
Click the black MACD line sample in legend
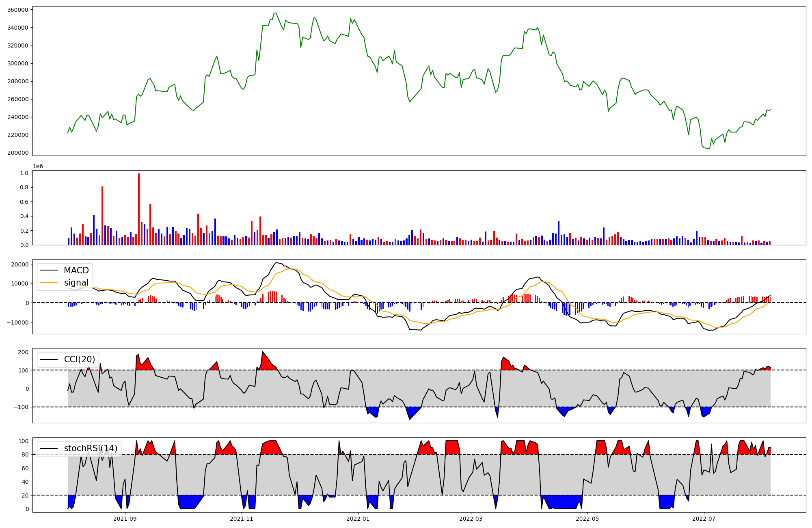point(49,270)
